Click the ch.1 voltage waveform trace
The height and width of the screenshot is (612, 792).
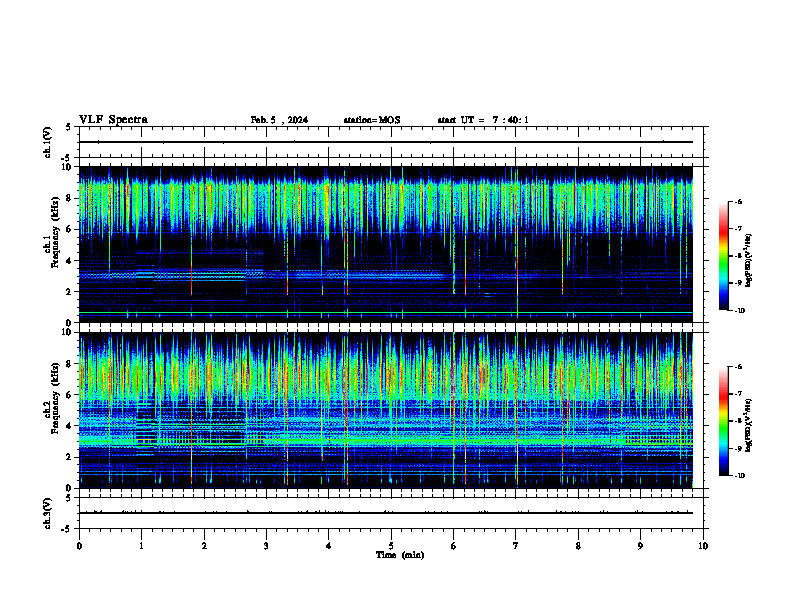[x=385, y=142]
